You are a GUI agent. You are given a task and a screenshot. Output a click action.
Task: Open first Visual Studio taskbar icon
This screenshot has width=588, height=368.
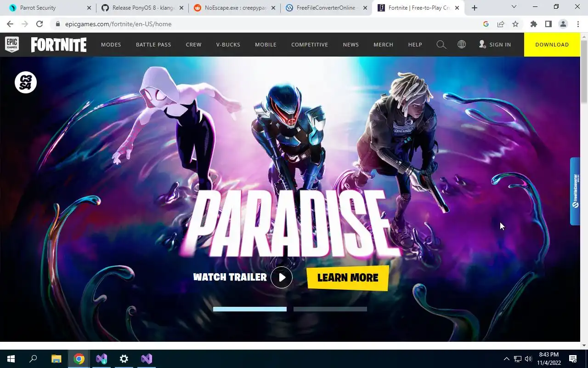[x=102, y=359]
